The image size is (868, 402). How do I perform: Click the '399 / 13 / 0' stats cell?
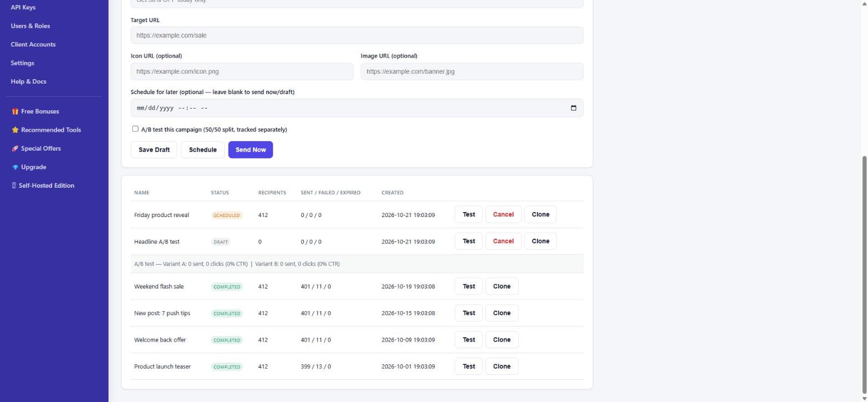(x=316, y=367)
